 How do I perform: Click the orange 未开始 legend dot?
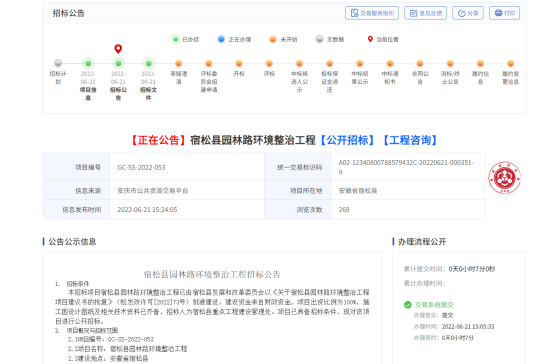click(x=273, y=39)
